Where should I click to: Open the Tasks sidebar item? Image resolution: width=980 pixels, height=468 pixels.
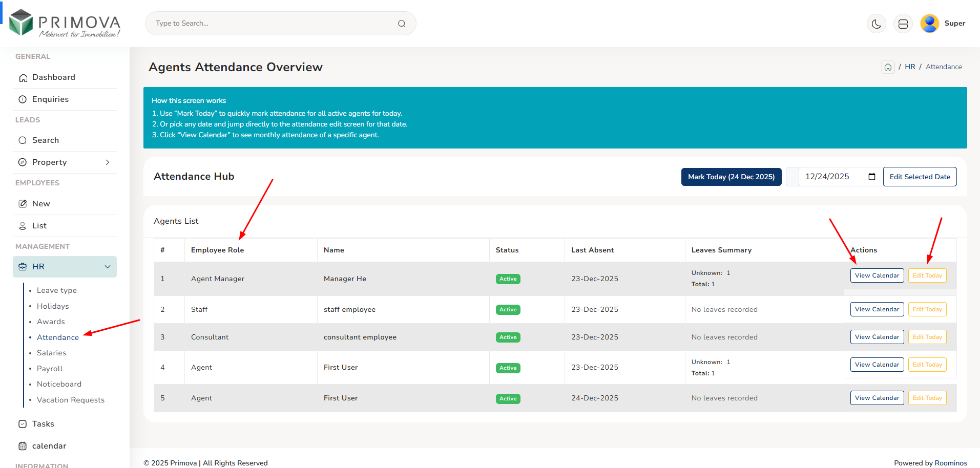coord(43,424)
